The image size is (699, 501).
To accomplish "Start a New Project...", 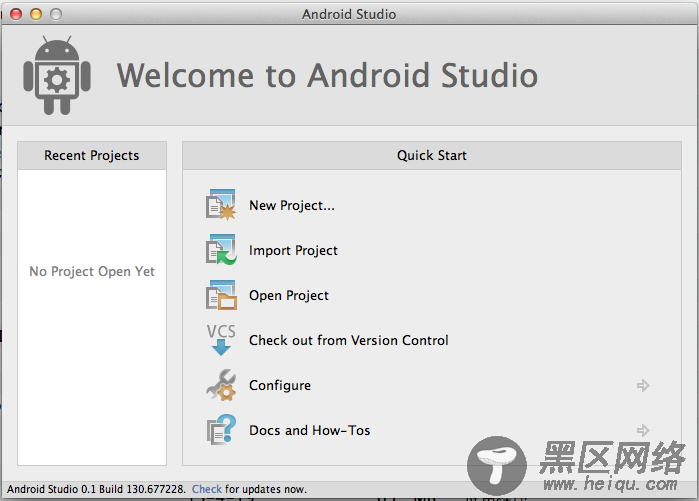I will coord(292,205).
